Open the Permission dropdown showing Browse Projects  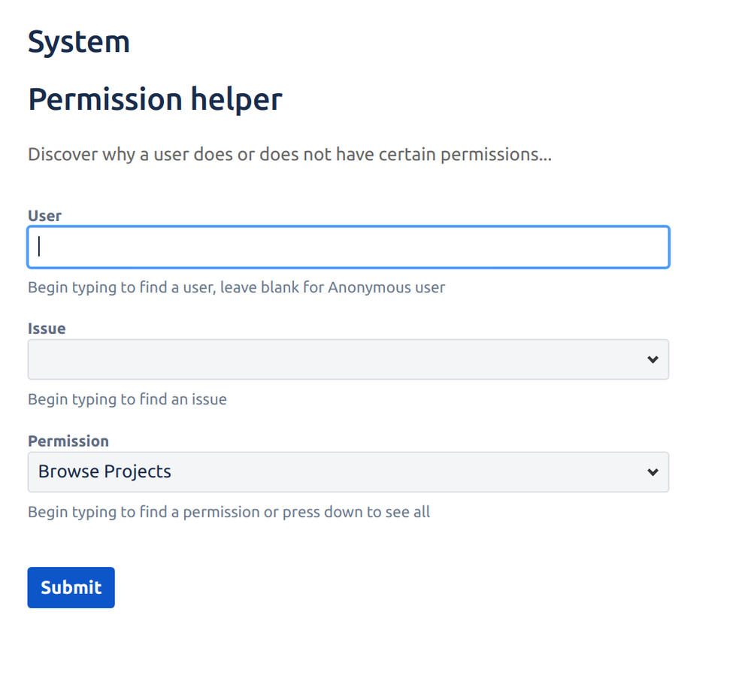coord(347,472)
